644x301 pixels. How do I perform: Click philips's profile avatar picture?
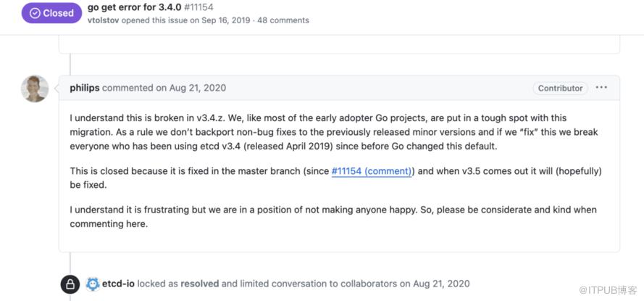pos(35,88)
